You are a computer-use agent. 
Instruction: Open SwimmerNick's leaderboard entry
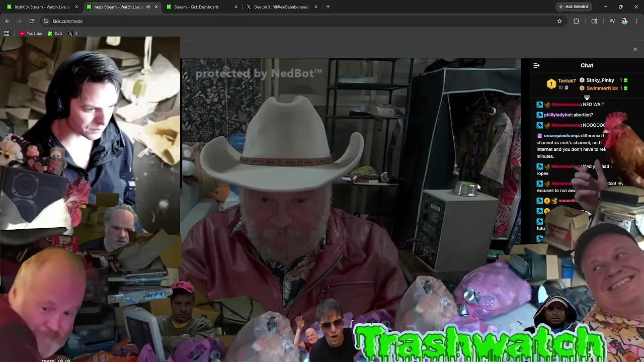pyautogui.click(x=603, y=88)
